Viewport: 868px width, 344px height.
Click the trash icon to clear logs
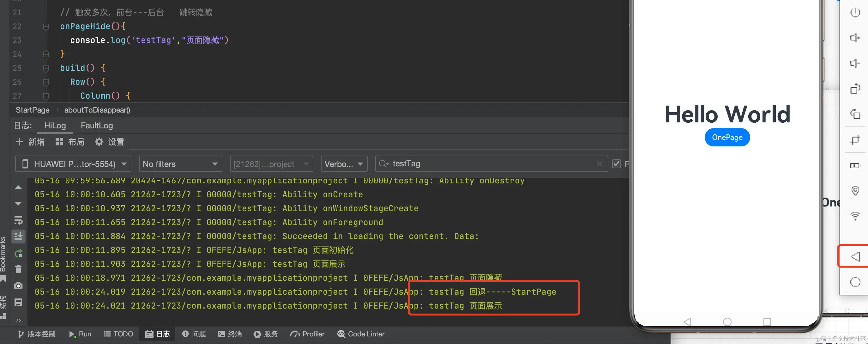pos(19,269)
